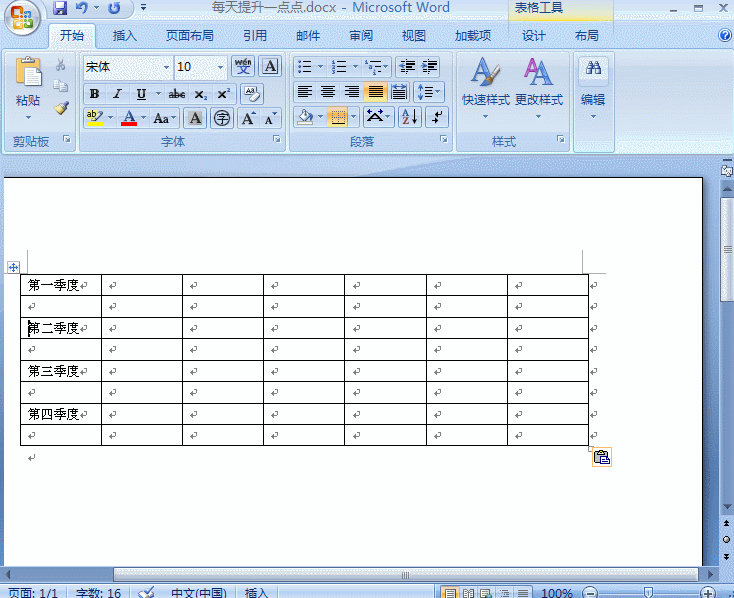Screen dimensions: 734x598
Task: Toggle superscript formatting
Action: pos(223,94)
